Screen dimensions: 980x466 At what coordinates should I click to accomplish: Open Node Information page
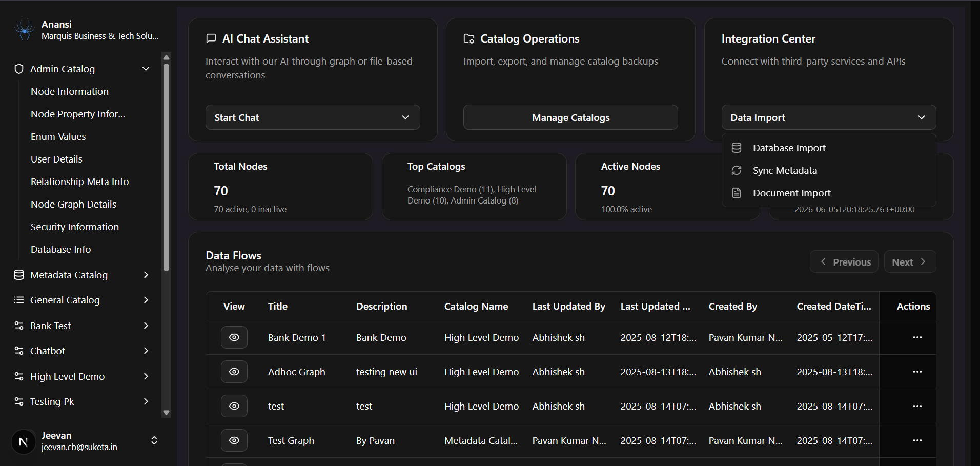coord(70,91)
